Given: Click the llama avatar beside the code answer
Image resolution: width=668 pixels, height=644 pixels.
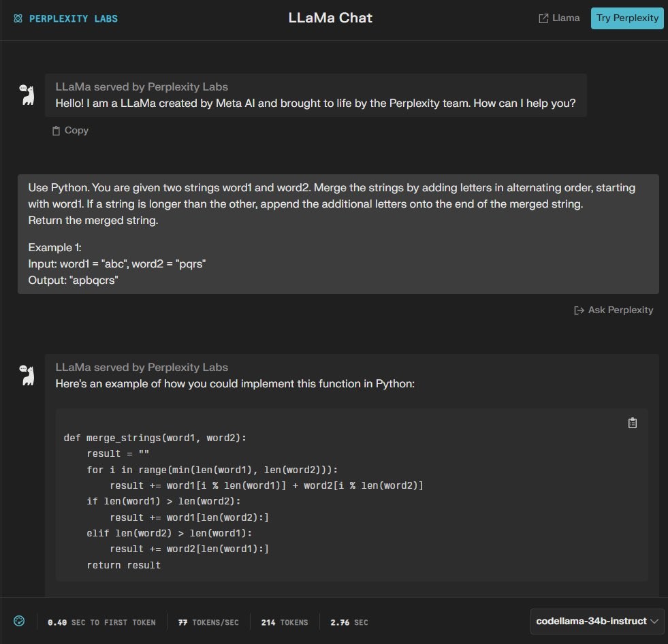Looking at the screenshot, I should [x=27, y=375].
